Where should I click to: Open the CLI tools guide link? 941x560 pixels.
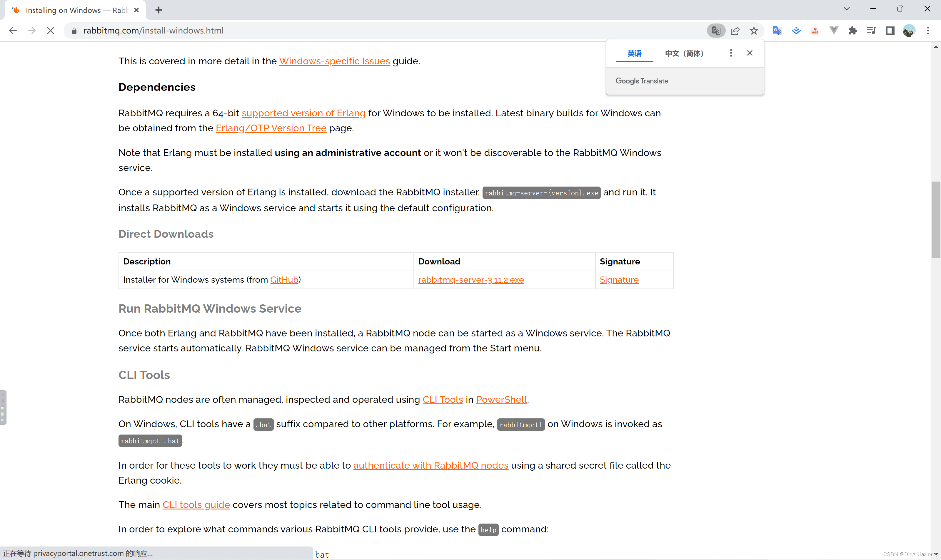196,505
